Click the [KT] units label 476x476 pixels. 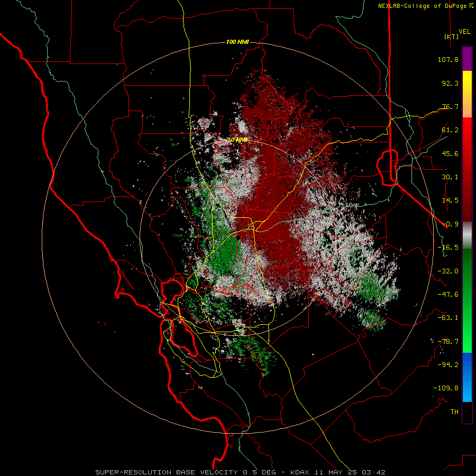[x=452, y=36]
